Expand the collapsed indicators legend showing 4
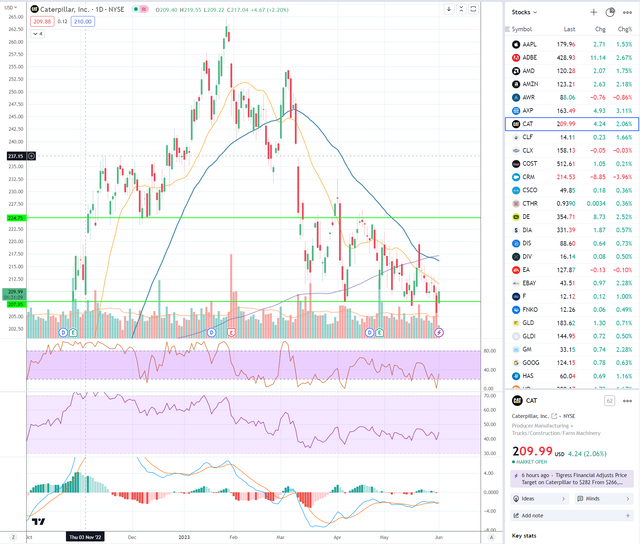This screenshot has width=640, height=544. (38, 34)
